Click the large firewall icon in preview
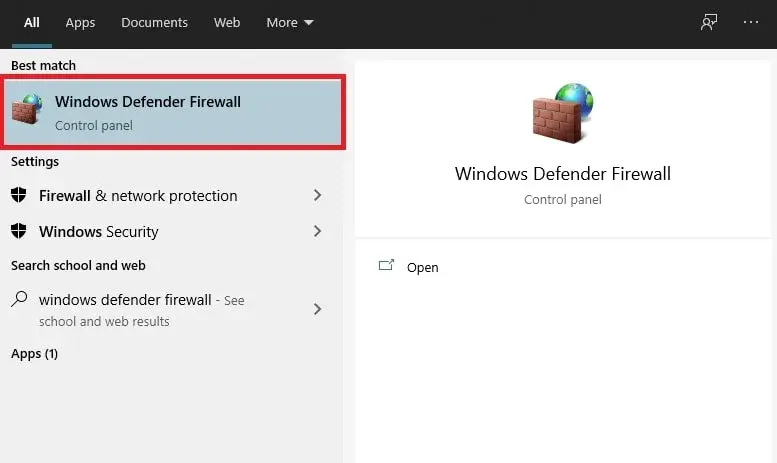Screen dimensions: 777x463 click(x=563, y=114)
